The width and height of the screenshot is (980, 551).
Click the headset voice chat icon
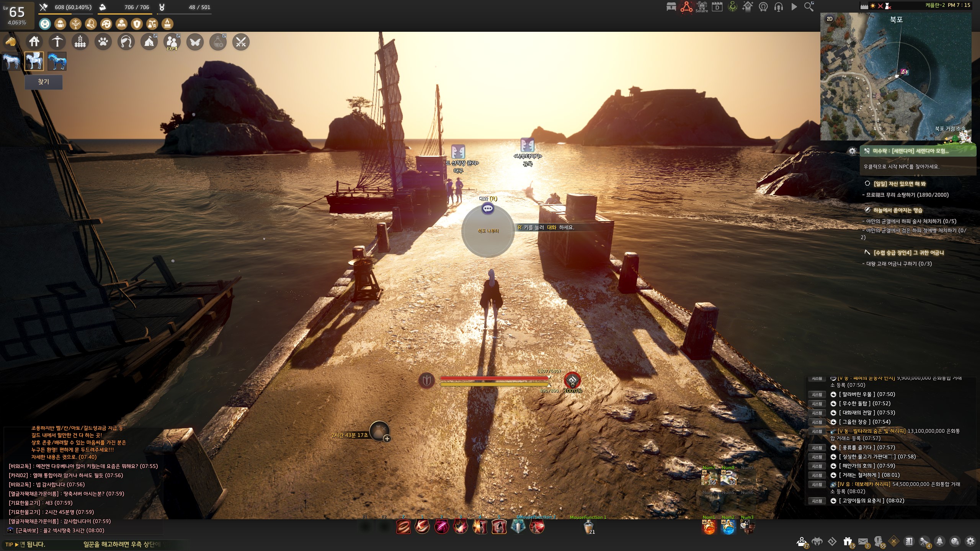point(778,7)
